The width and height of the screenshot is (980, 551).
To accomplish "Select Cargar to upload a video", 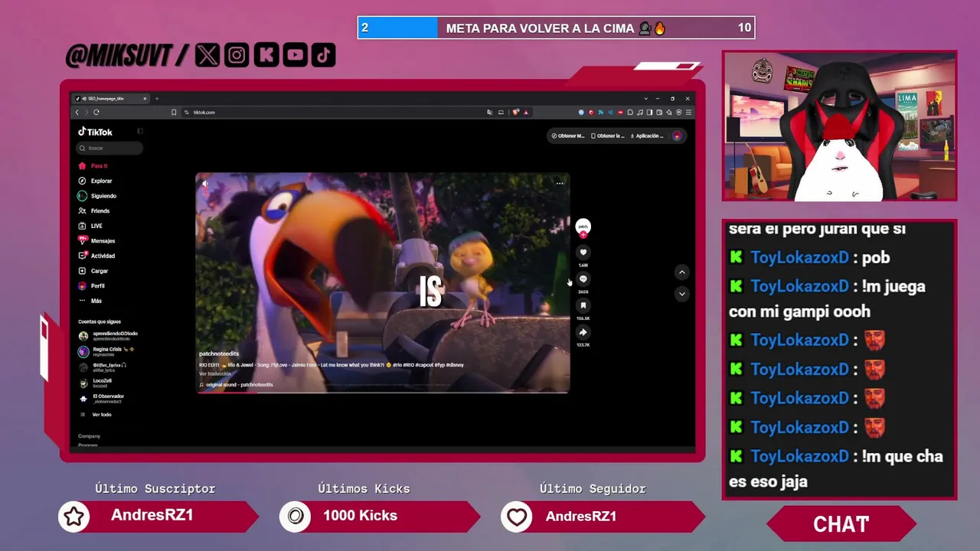I will (x=93, y=271).
